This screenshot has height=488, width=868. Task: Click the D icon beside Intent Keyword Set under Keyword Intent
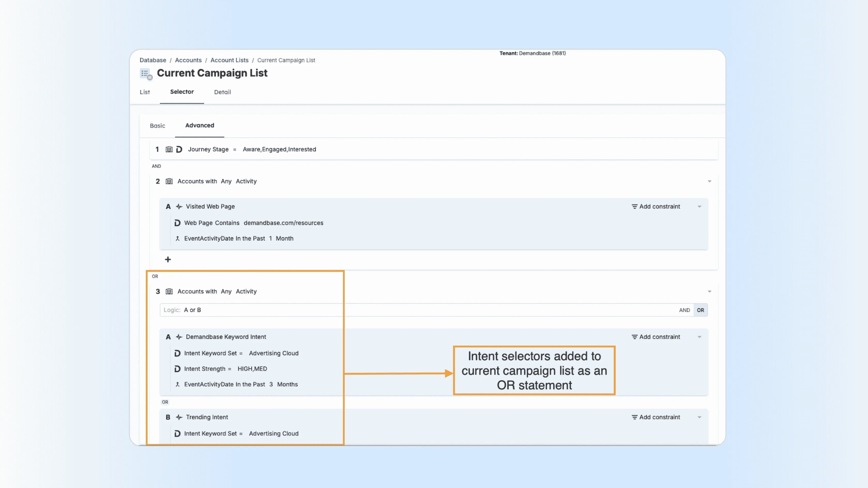pyautogui.click(x=177, y=353)
